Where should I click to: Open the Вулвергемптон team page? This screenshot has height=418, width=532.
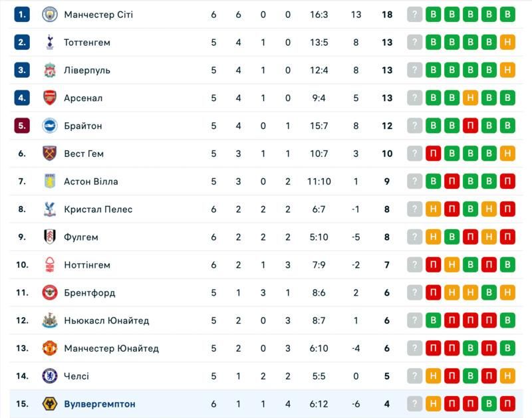point(100,404)
